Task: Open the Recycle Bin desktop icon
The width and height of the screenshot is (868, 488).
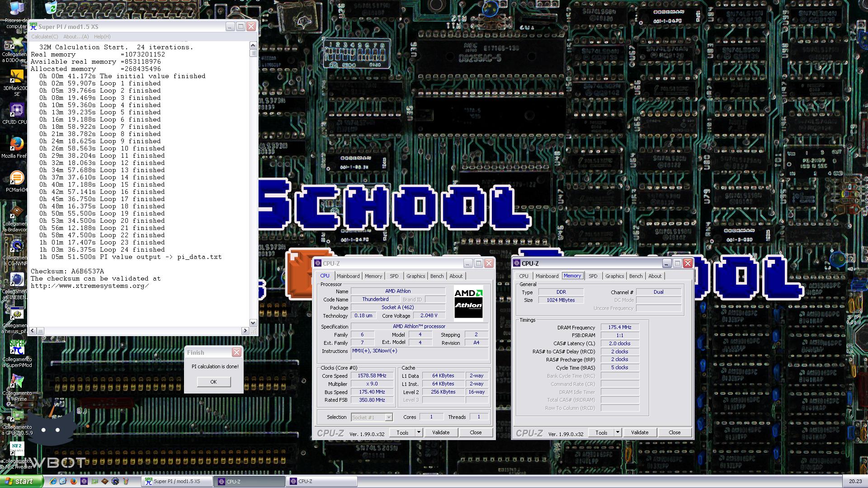Action: pos(51,7)
